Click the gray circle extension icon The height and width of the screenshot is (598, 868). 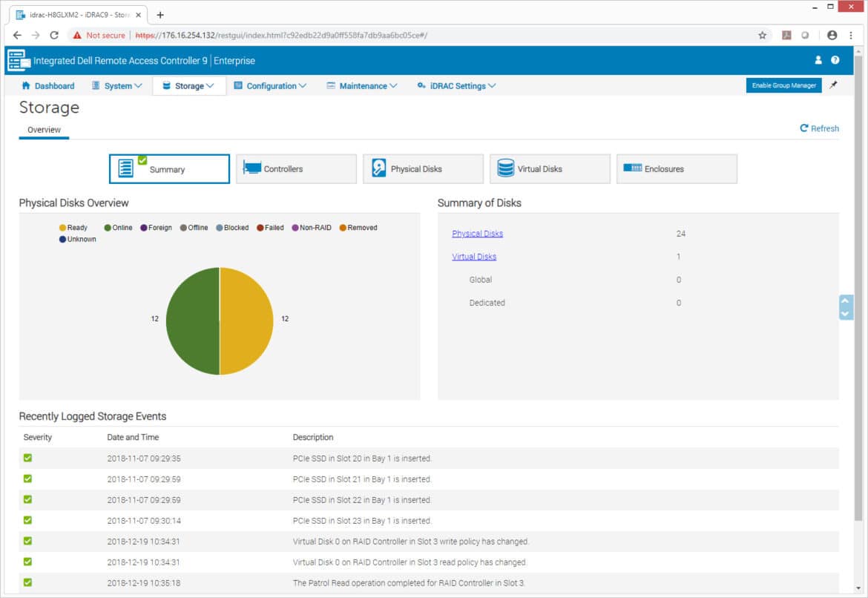pyautogui.click(x=805, y=36)
